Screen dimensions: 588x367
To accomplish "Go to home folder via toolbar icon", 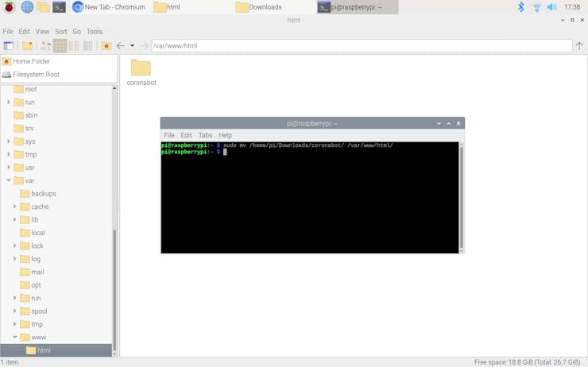I will [x=106, y=46].
